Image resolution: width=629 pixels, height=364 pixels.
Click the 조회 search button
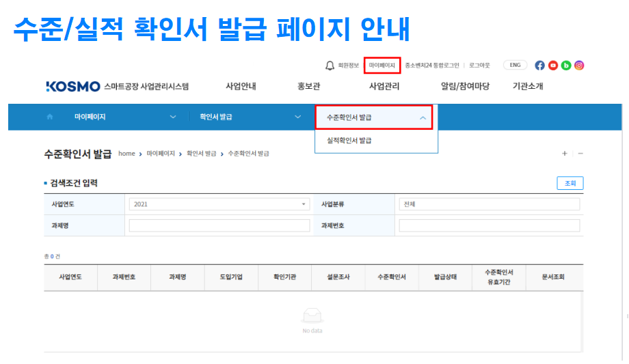(x=570, y=183)
